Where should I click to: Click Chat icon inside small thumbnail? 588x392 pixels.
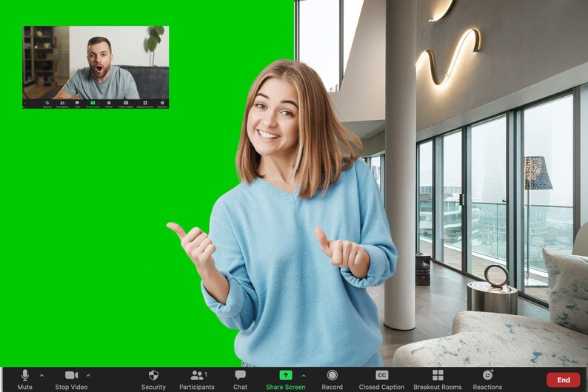tap(77, 103)
